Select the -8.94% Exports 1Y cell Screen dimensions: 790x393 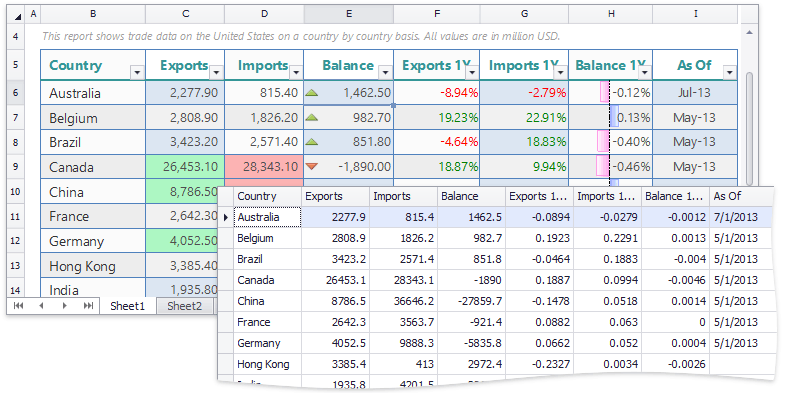tap(436, 93)
